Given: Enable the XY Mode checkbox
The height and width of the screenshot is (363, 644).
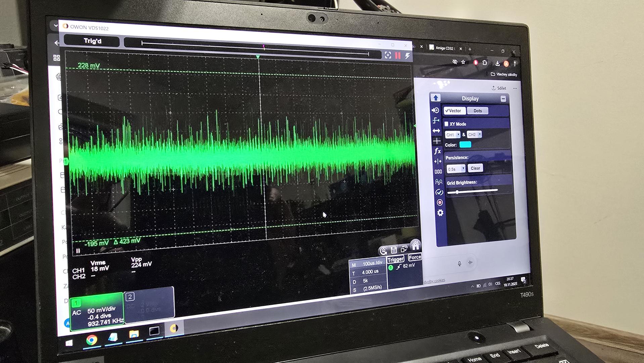Looking at the screenshot, I should 446,124.
